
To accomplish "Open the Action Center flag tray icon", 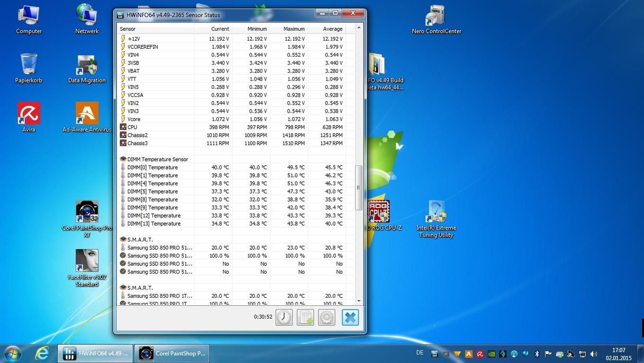I will coord(548,354).
